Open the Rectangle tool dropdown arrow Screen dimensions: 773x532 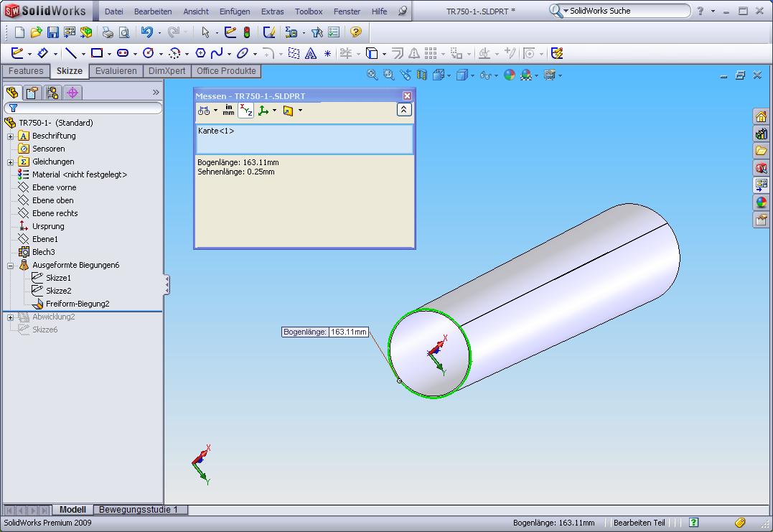[109, 54]
